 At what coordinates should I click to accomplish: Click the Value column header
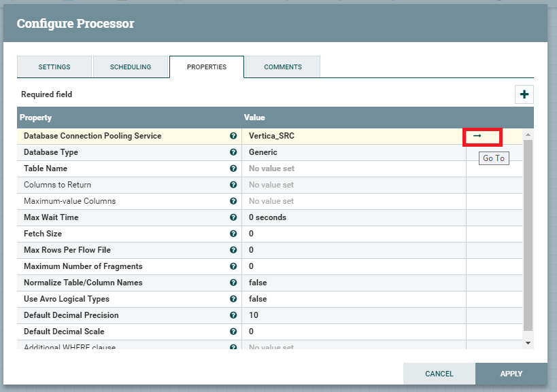pyautogui.click(x=254, y=118)
